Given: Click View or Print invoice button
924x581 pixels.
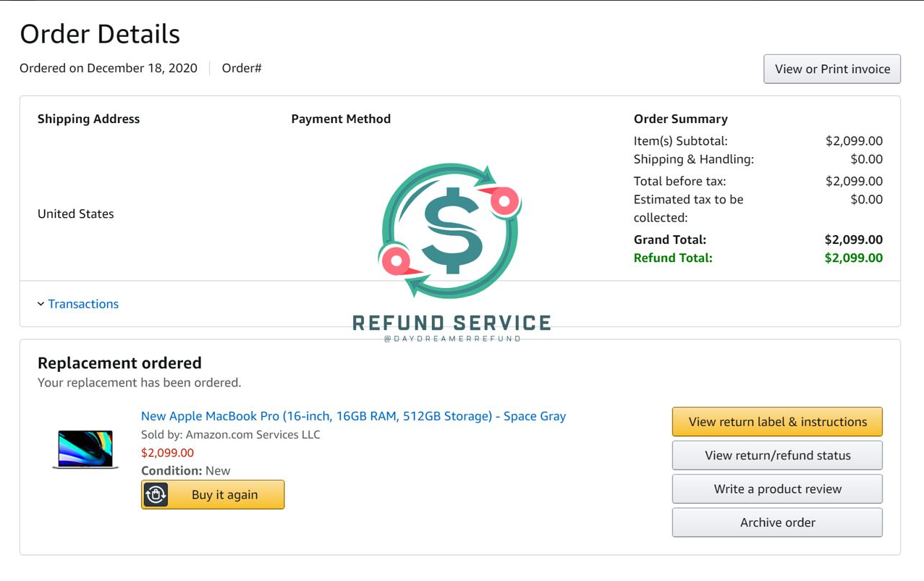Looking at the screenshot, I should tap(832, 69).
